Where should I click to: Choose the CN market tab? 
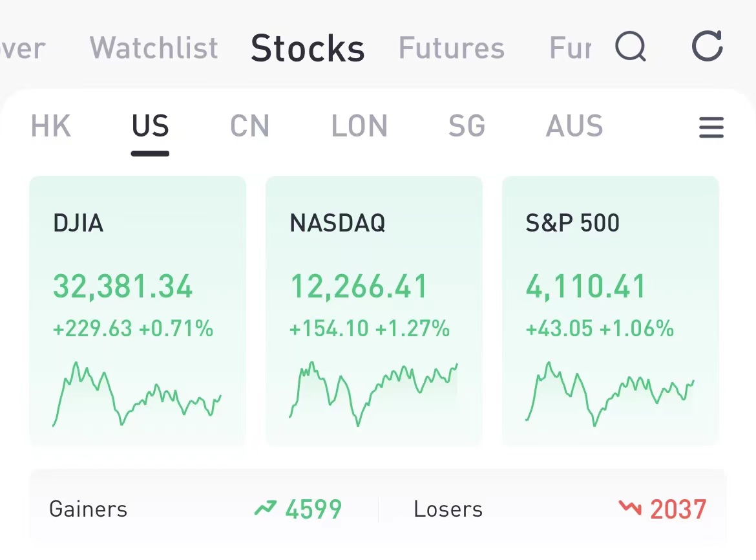[x=249, y=126]
